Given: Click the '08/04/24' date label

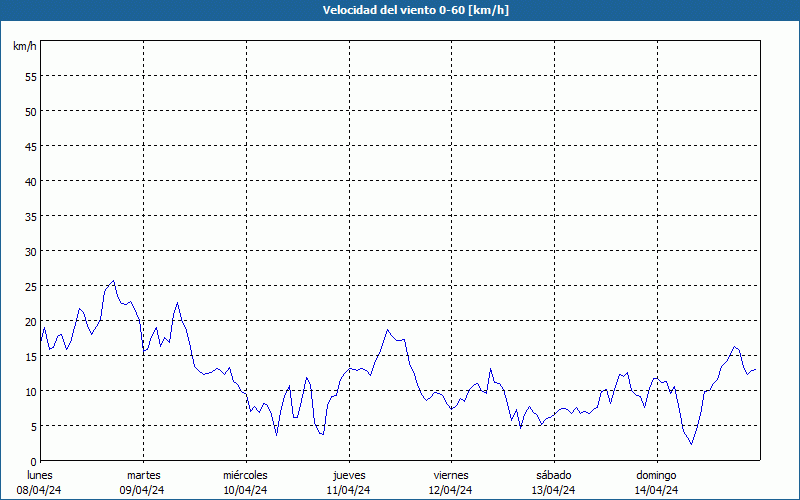Looking at the screenshot, I should pyautogui.click(x=39, y=490).
